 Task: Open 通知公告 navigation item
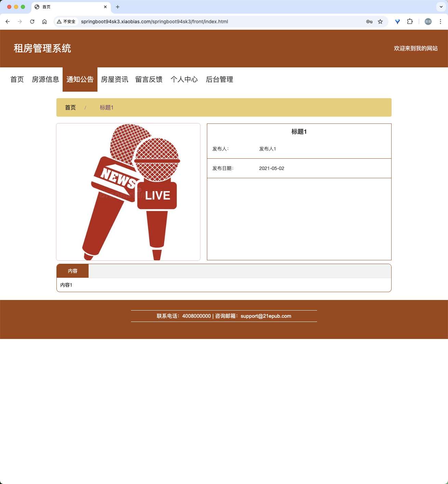click(80, 79)
